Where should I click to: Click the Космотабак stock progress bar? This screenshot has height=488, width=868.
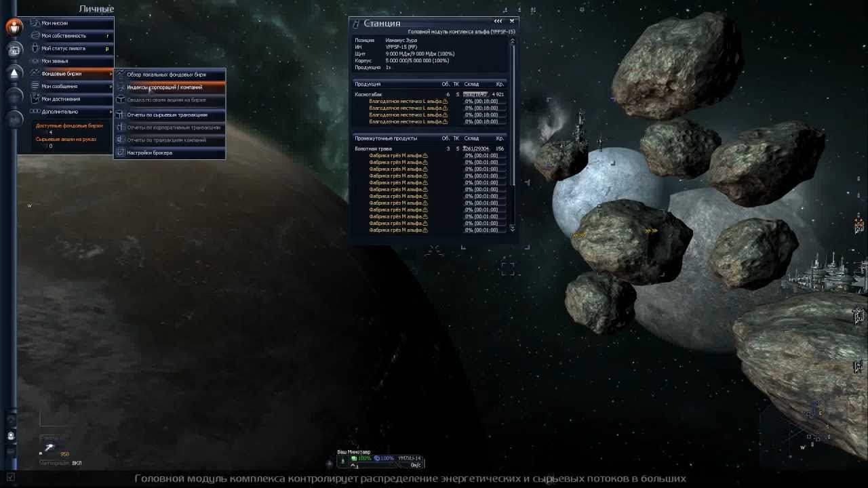tap(475, 94)
